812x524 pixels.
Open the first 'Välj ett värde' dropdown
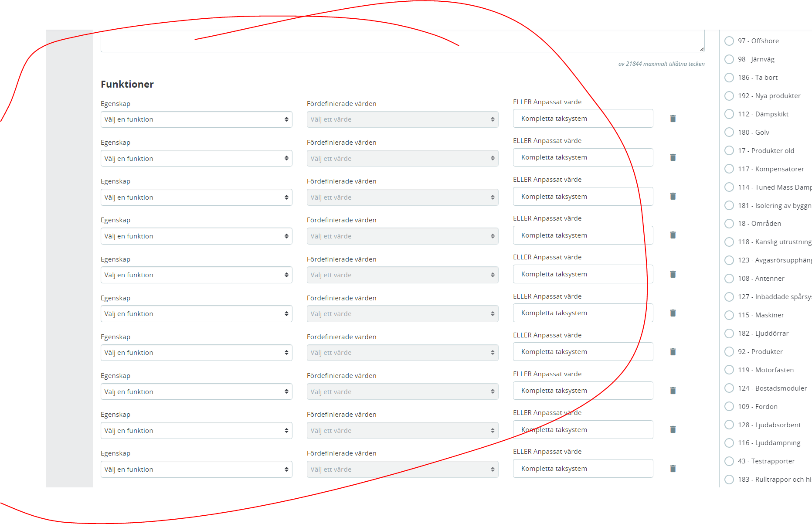point(403,119)
